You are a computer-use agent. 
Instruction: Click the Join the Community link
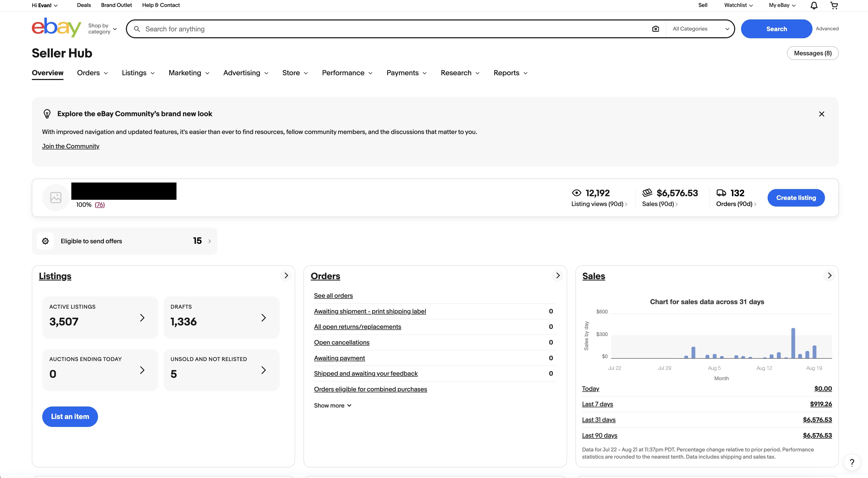tap(71, 146)
